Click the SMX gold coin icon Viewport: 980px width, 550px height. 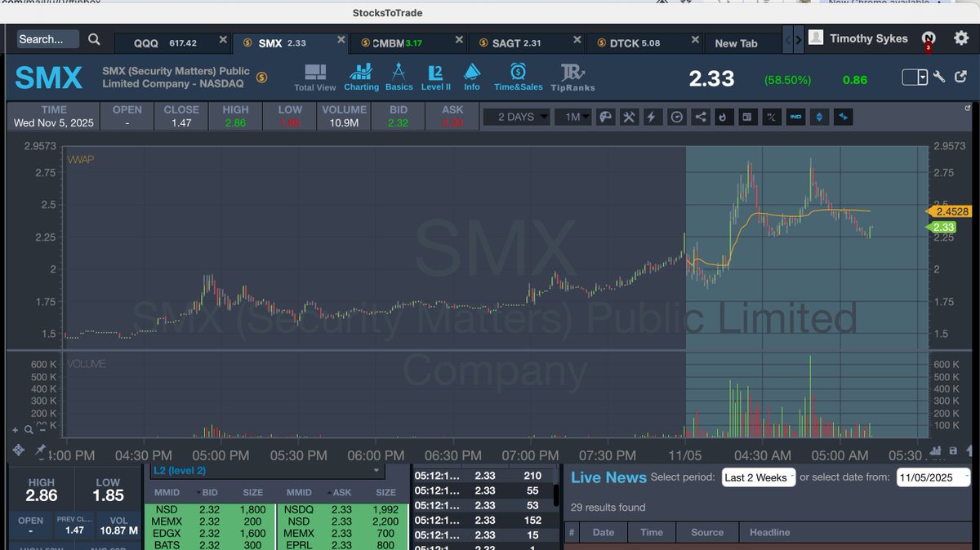coord(261,78)
